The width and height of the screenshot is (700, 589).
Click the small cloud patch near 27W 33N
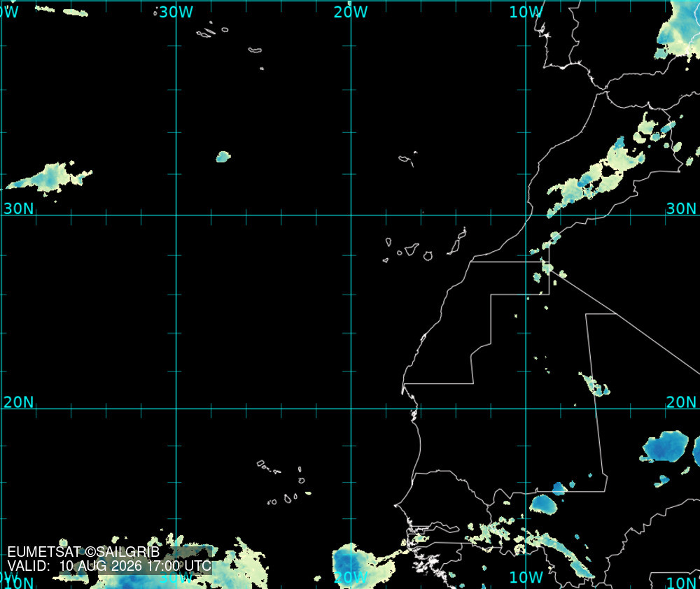(x=223, y=157)
